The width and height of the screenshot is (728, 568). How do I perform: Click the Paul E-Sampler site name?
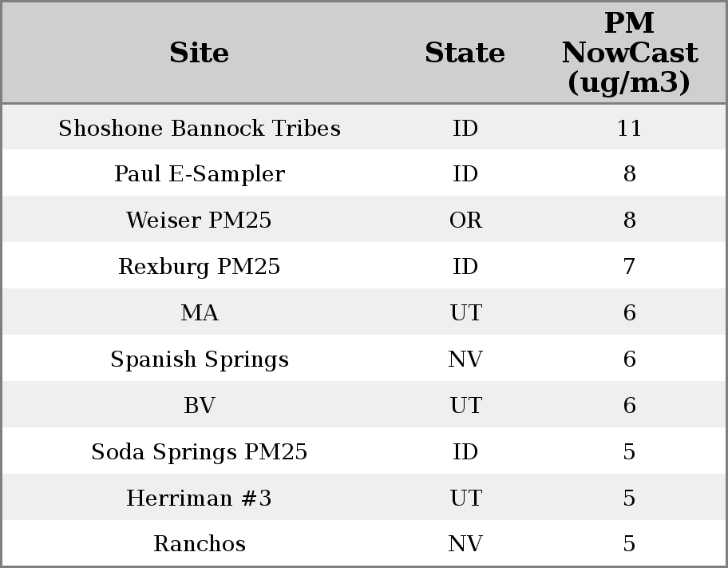pyautogui.click(x=199, y=174)
